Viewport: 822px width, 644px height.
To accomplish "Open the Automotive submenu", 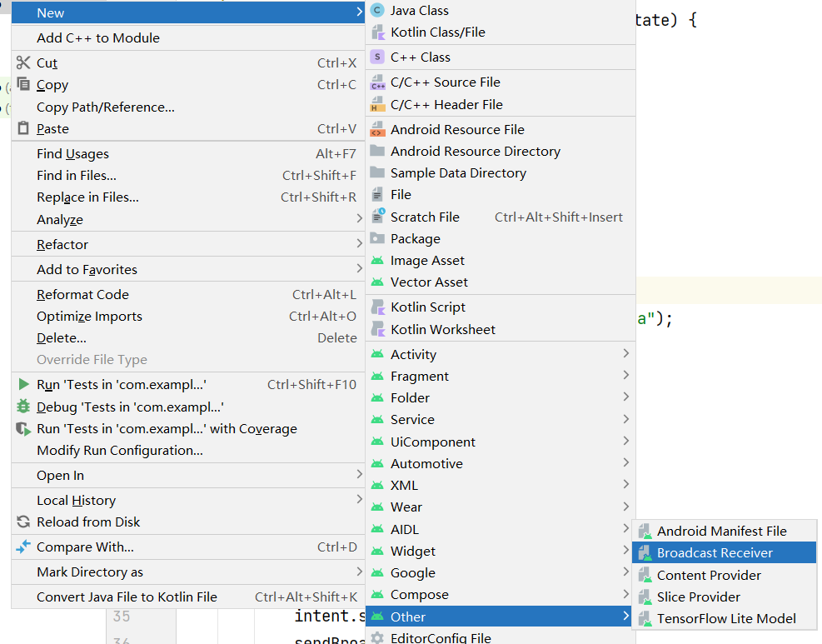I will click(501, 463).
